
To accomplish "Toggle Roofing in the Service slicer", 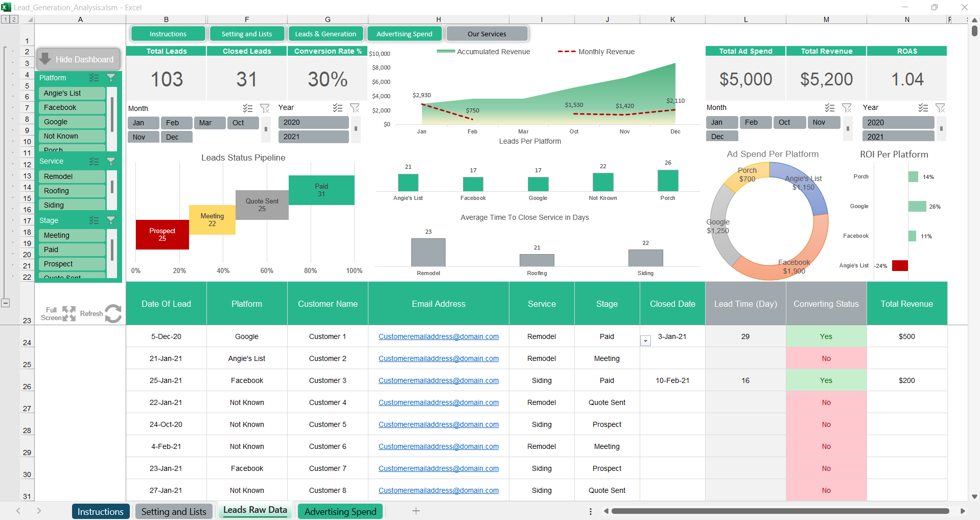I will [x=72, y=191].
